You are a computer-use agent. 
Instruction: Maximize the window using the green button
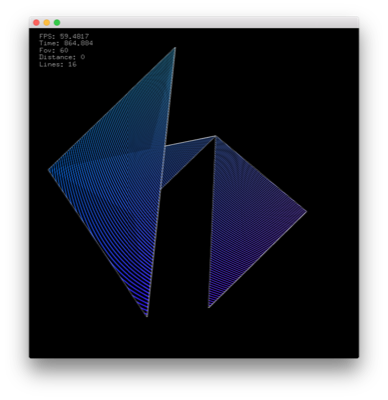click(57, 23)
